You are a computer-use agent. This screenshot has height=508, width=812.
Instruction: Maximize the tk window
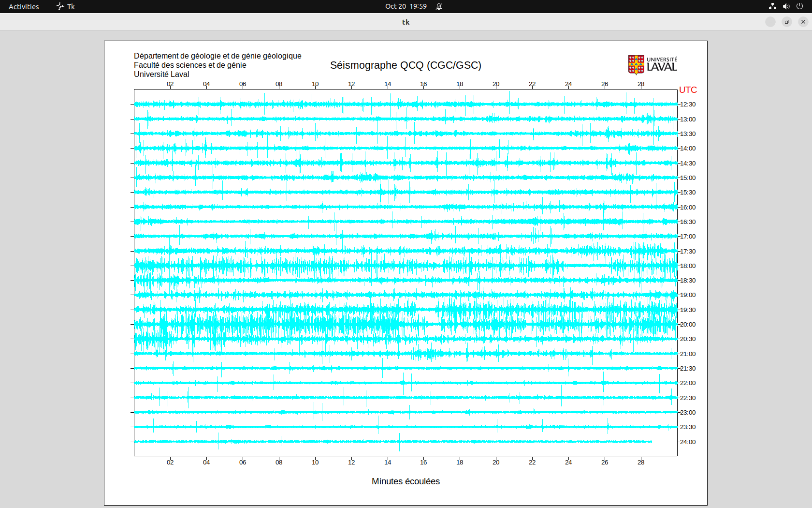click(787, 22)
